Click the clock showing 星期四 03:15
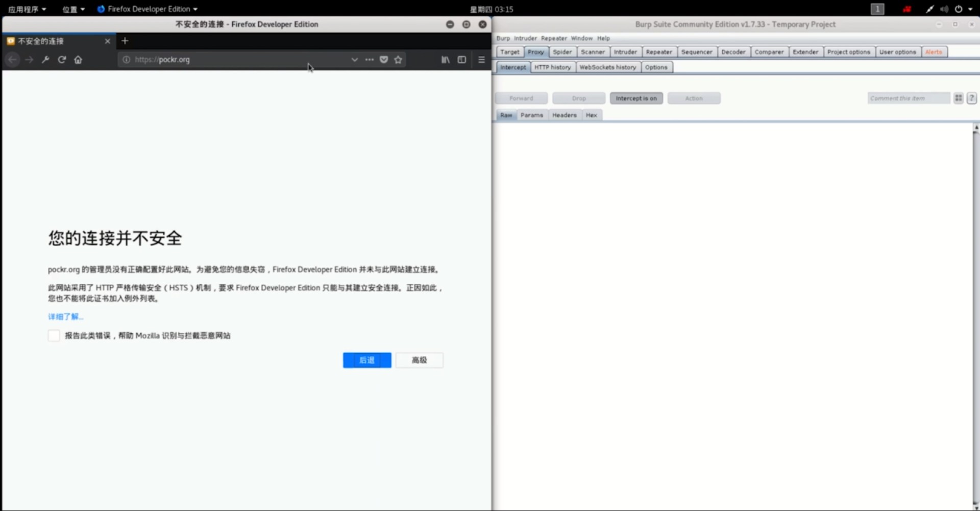980x511 pixels. pos(492,9)
